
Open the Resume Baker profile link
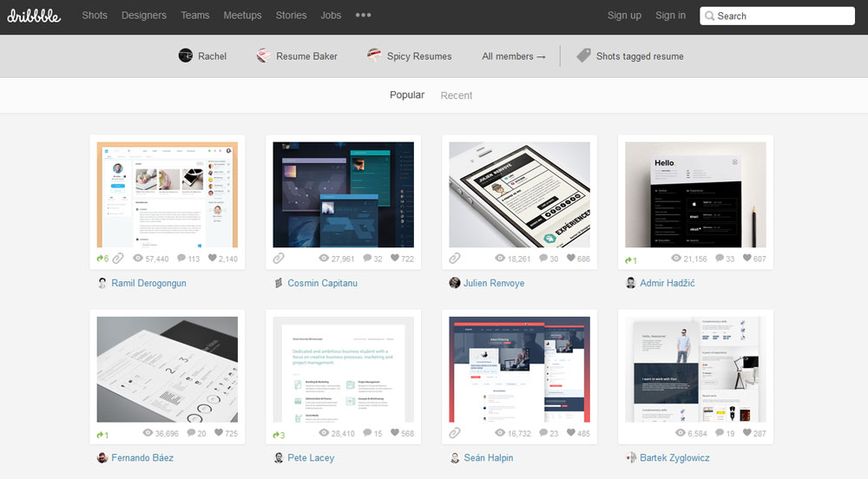coord(306,56)
